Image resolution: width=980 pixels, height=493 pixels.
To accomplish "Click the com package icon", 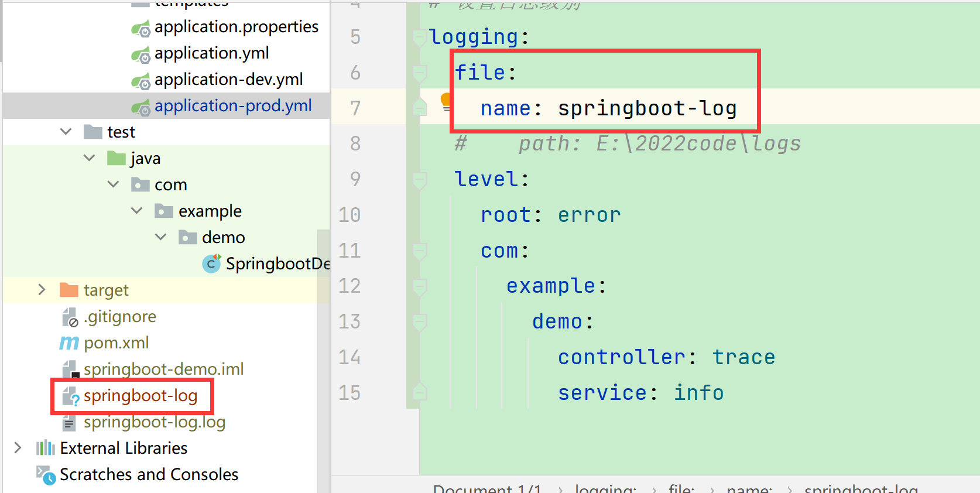I will tap(141, 184).
